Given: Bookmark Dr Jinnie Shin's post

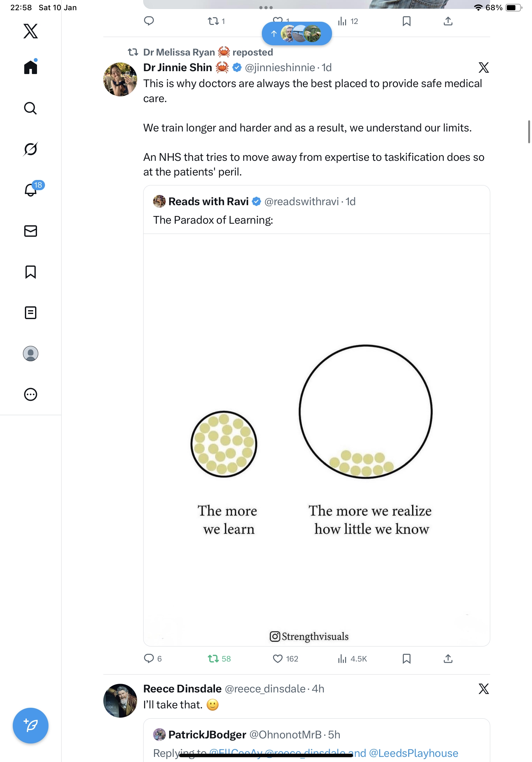Looking at the screenshot, I should [407, 658].
